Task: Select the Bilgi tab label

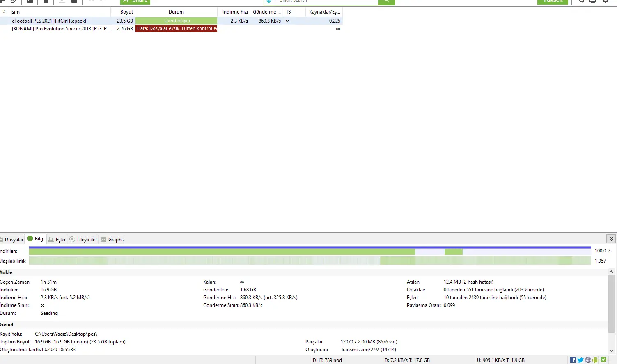Action: point(39,239)
